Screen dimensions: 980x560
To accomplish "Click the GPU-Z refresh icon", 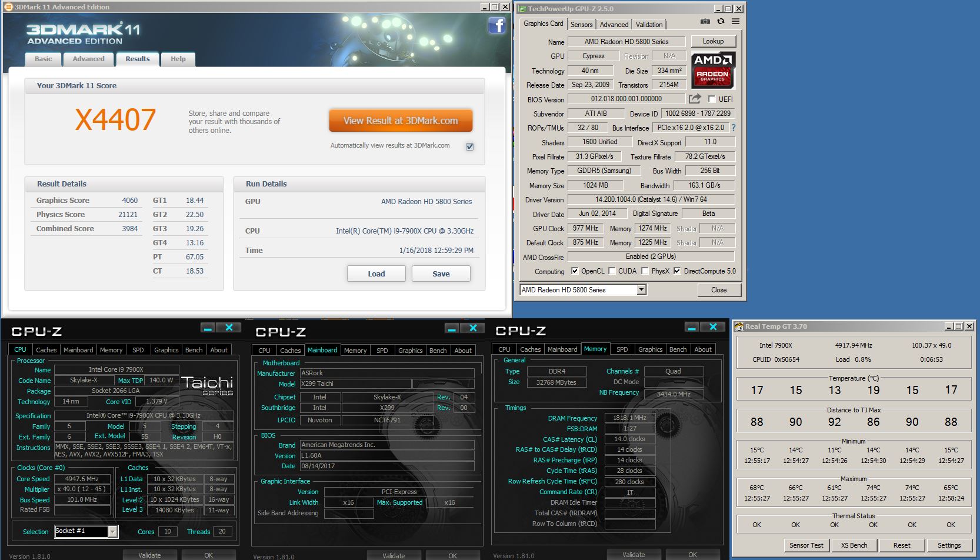I will [721, 21].
